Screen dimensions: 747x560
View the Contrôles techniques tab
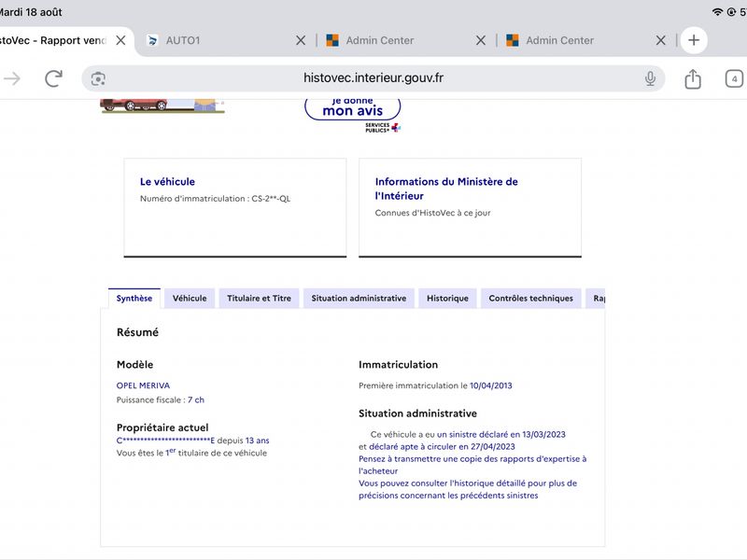pos(530,299)
